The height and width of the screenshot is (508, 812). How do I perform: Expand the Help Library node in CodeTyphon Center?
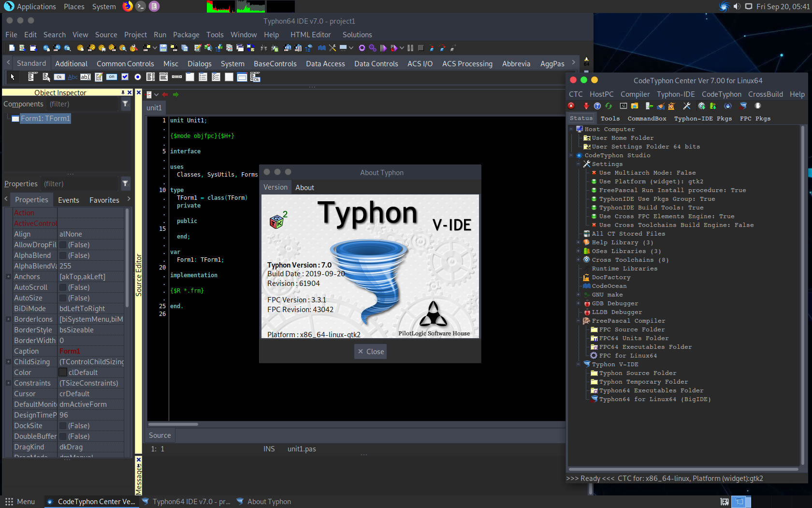point(579,242)
